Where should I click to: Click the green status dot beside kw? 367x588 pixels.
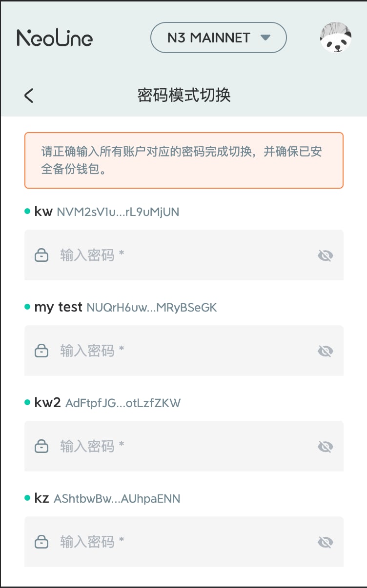click(27, 211)
